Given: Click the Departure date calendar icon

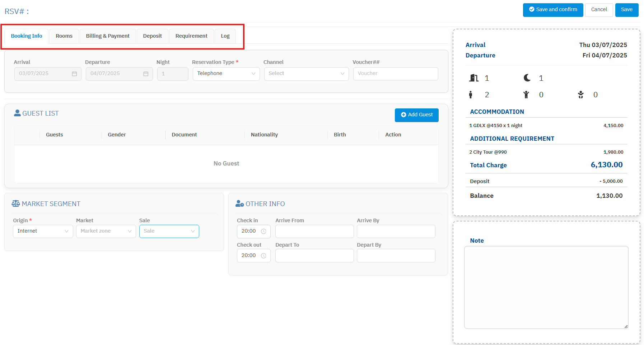Looking at the screenshot, I should [146, 74].
